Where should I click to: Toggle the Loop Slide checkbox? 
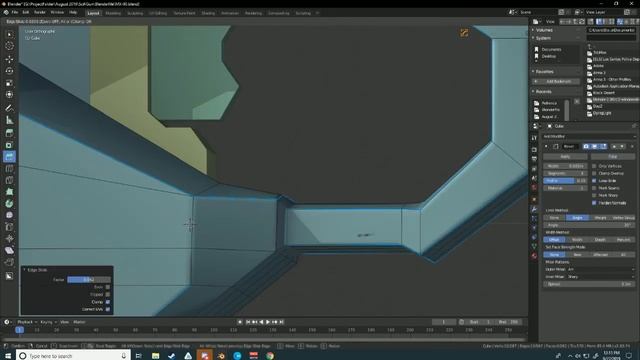594,181
